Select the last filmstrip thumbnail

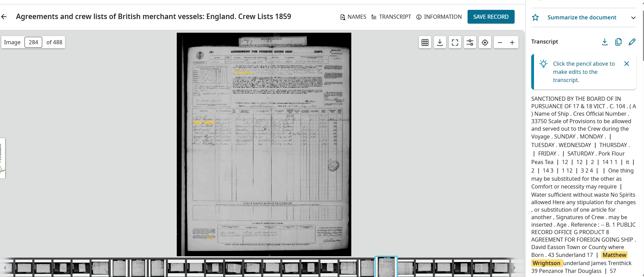coord(501,267)
